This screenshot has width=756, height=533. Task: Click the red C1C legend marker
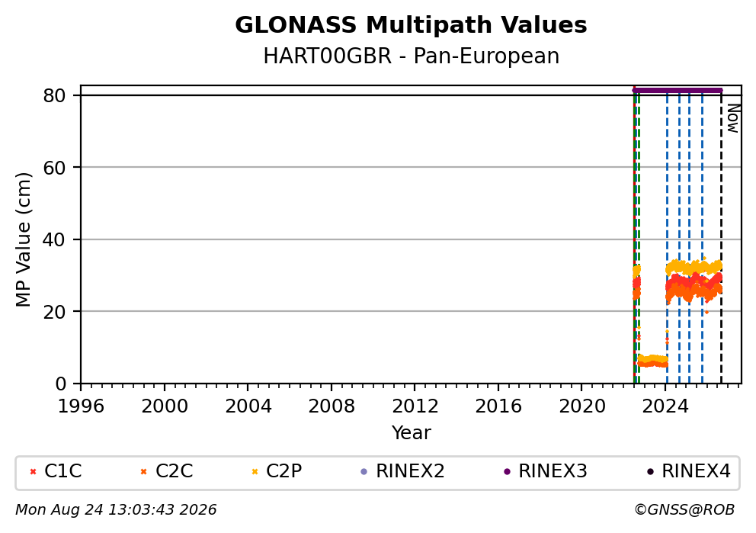[33, 472]
